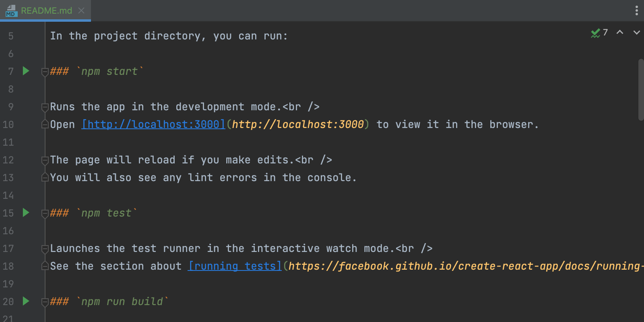Image resolution: width=644 pixels, height=322 pixels.
Task: Close the README.md tab
Action: coord(81,10)
